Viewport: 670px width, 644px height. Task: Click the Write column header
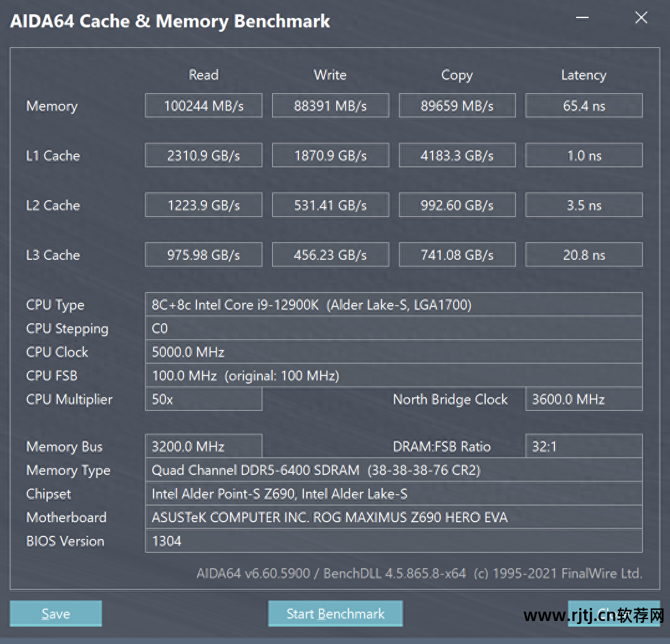click(330, 75)
